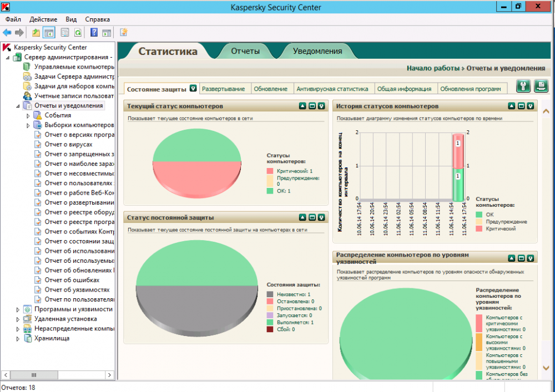
Task: Open page settings with the green wrench button
Action: [523, 86]
